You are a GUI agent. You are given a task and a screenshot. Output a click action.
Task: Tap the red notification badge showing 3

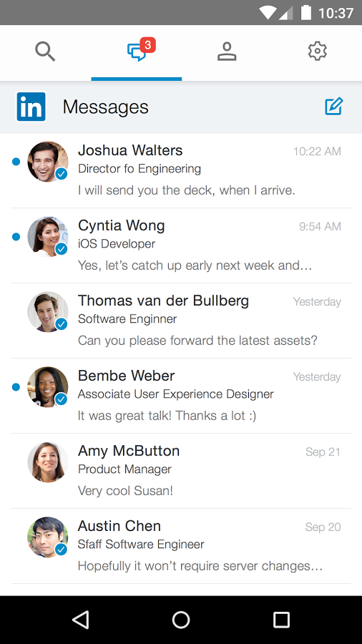coord(148,44)
